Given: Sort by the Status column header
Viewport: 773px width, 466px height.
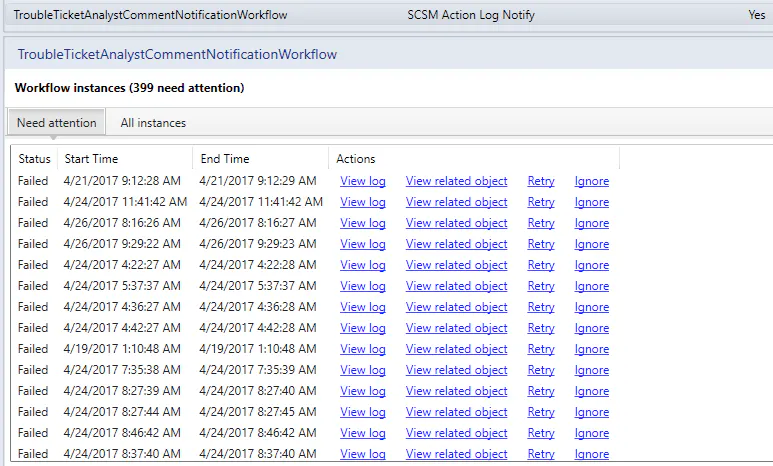Looking at the screenshot, I should [34, 159].
